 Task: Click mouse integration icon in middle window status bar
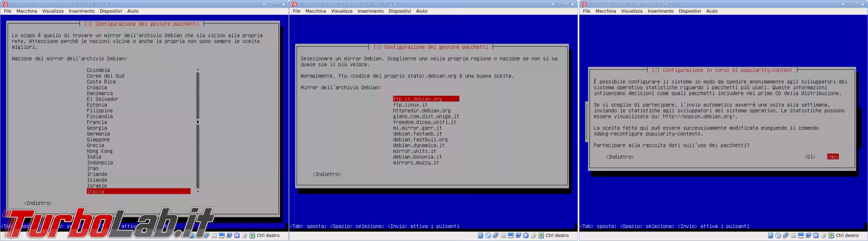tap(534, 236)
